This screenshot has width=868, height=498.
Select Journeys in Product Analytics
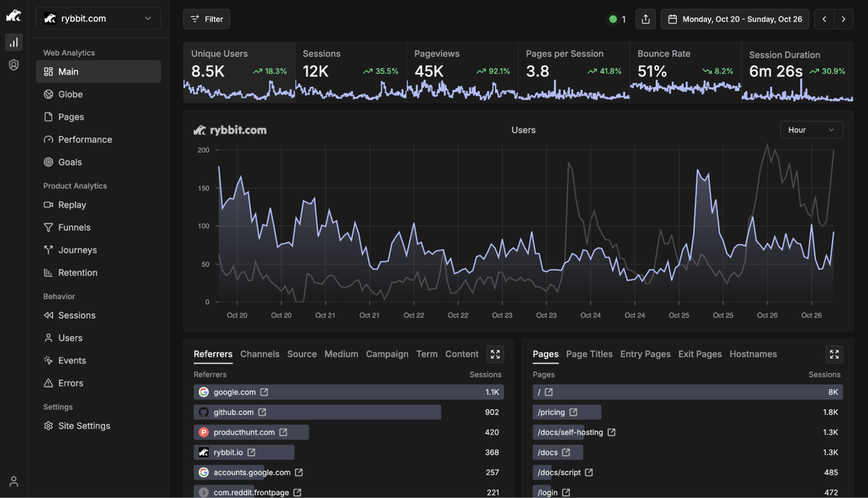tap(77, 250)
